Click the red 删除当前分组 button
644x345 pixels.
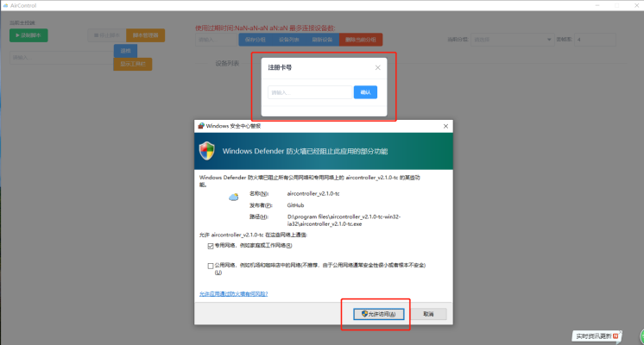coord(361,40)
